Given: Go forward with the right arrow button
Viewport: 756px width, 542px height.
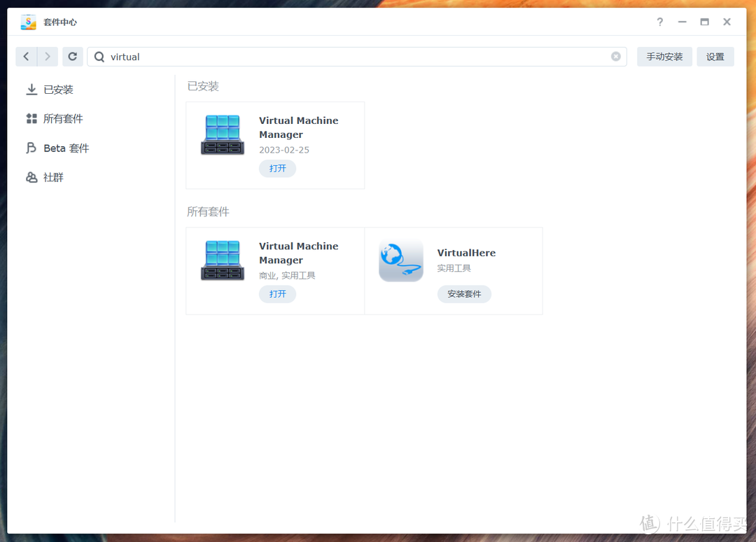Looking at the screenshot, I should pos(48,57).
